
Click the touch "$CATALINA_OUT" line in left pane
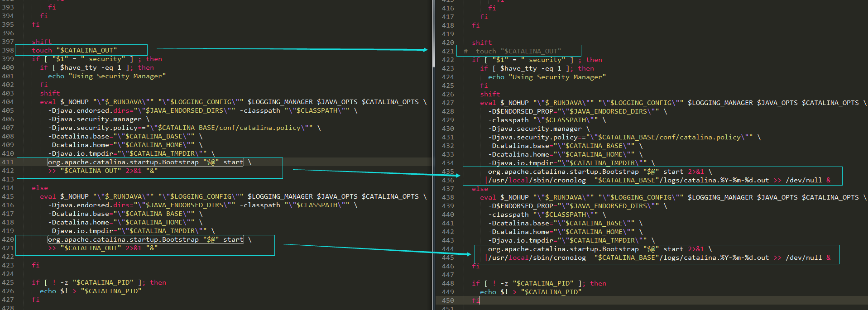coord(74,50)
